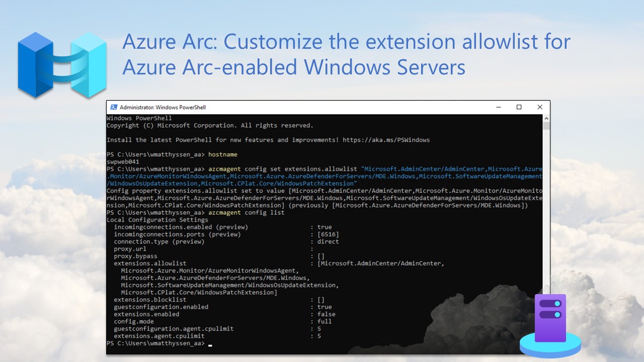
Task: Select the minimize icon on the PowerShell window
Action: (x=499, y=107)
